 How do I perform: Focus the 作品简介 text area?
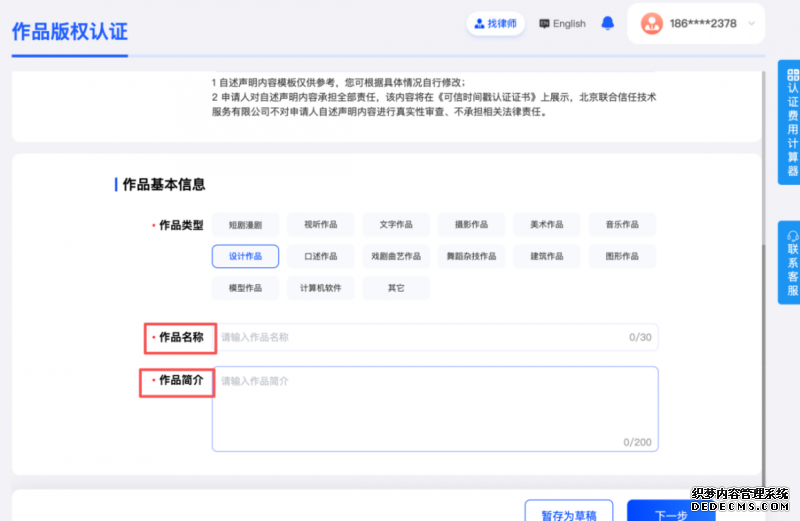[434, 408]
